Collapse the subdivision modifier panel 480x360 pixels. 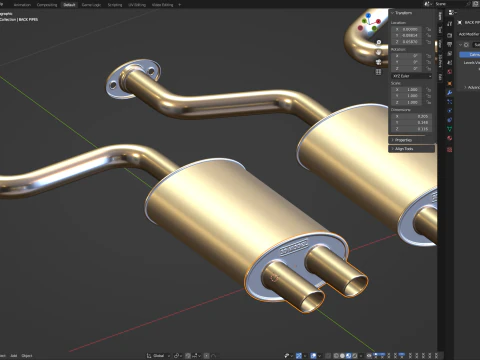point(461,45)
